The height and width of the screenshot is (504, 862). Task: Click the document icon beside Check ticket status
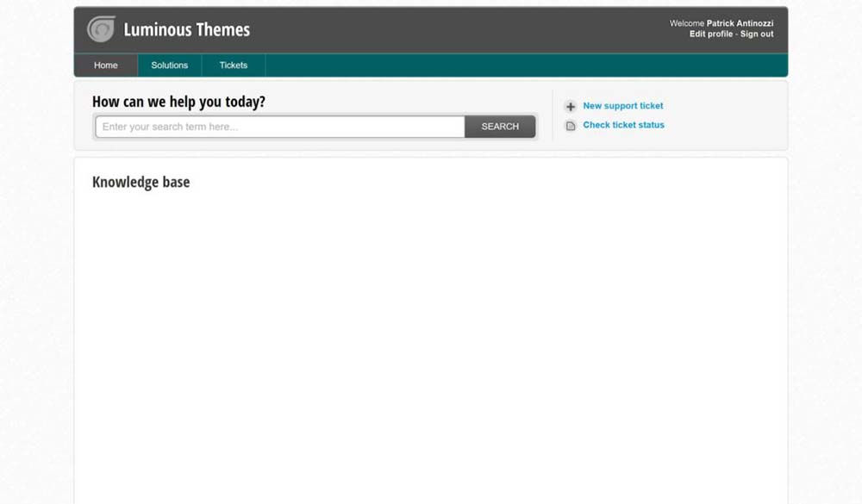[571, 126]
